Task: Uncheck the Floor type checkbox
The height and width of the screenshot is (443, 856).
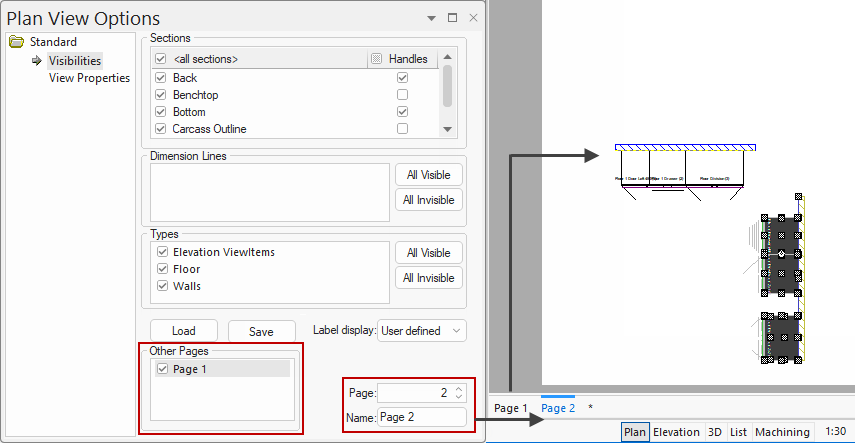Action: [162, 270]
